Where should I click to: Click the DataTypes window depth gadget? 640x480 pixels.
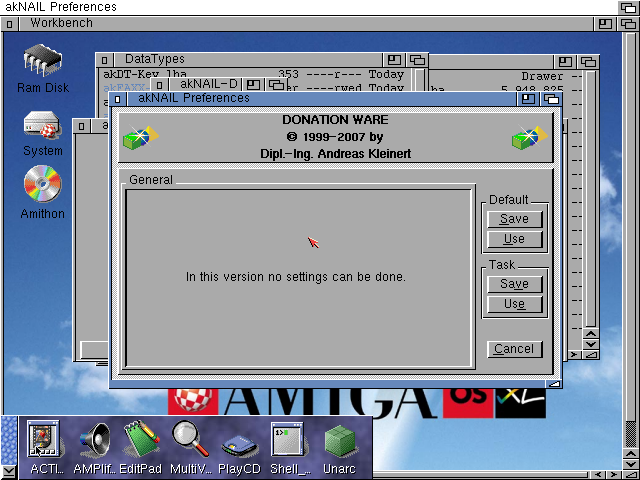[417, 60]
